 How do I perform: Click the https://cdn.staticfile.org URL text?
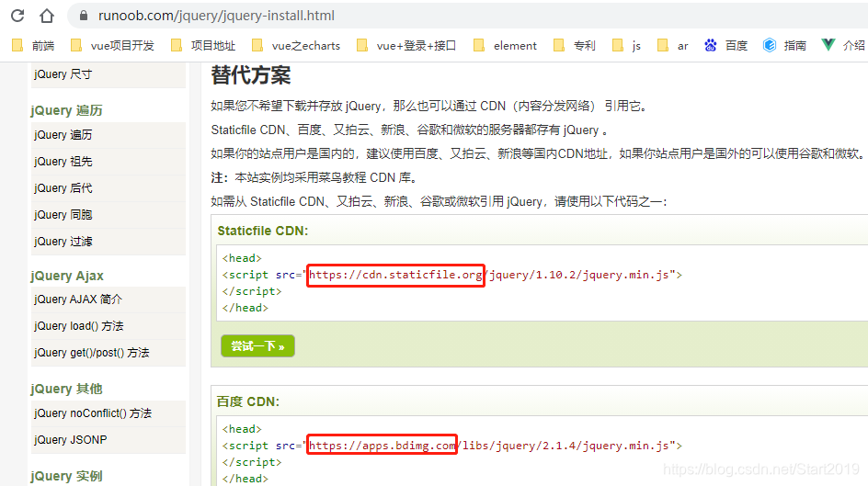tap(395, 275)
